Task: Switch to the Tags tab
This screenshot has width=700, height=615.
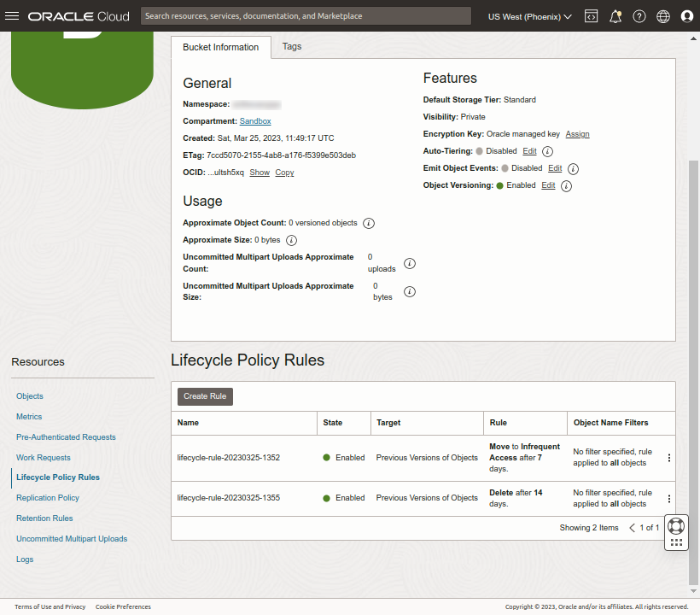Action: (291, 47)
